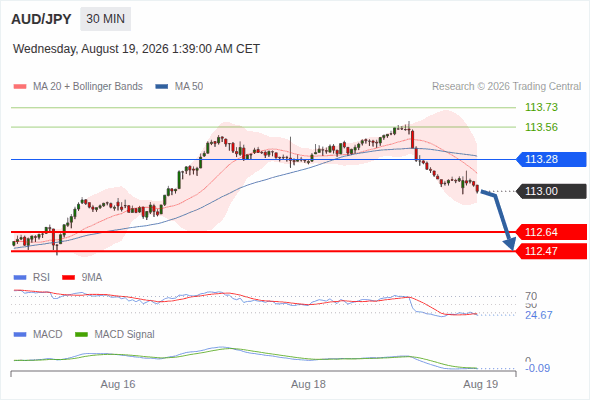This screenshot has height=400, width=590.
Task: Click the 9MA legend label
Action: click(x=92, y=277)
